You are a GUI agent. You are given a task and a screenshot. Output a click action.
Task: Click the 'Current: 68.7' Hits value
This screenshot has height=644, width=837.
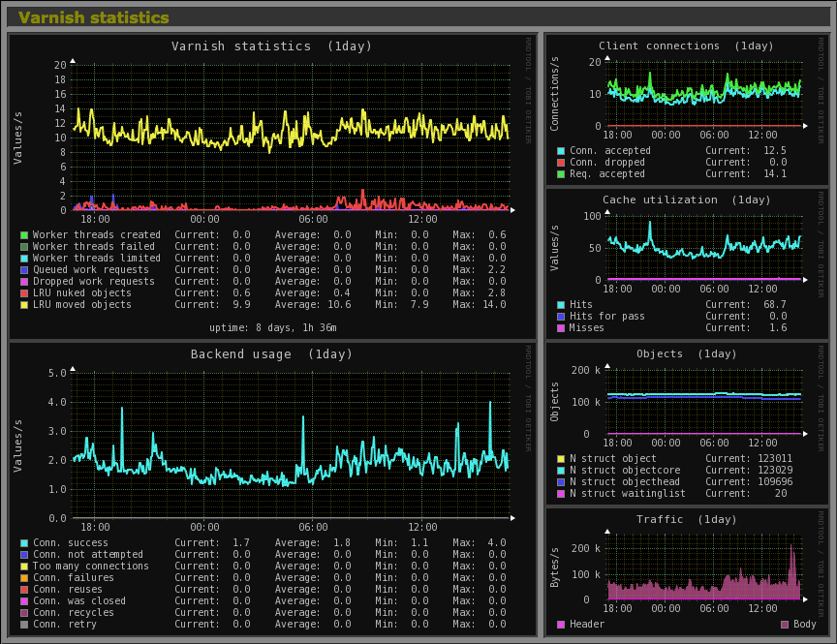click(746, 304)
